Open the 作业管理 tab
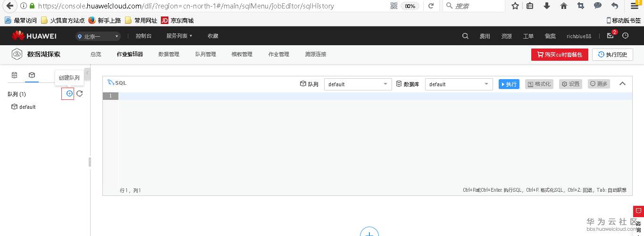The image size is (644, 236). tap(279, 54)
